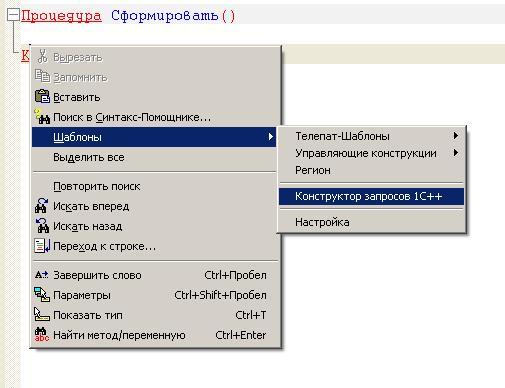Open the Шаблоны submenu entry
This screenshot has height=388, width=505.
154,137
